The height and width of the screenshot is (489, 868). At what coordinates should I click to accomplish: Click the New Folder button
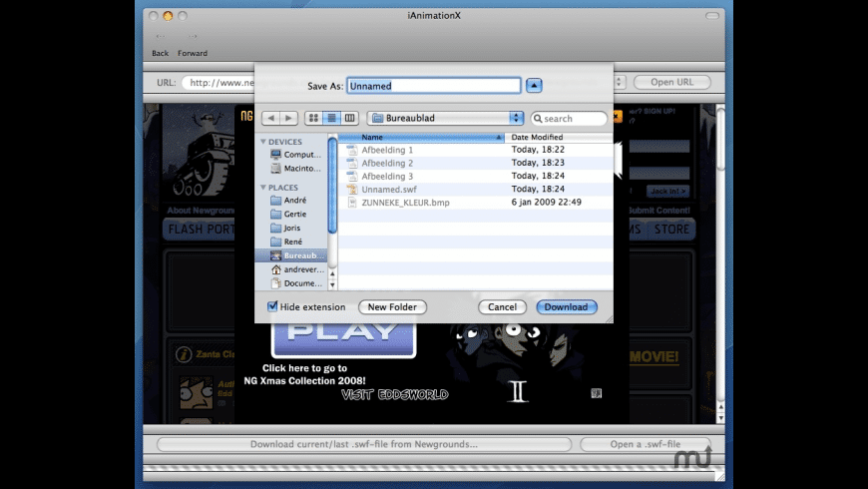coord(392,307)
